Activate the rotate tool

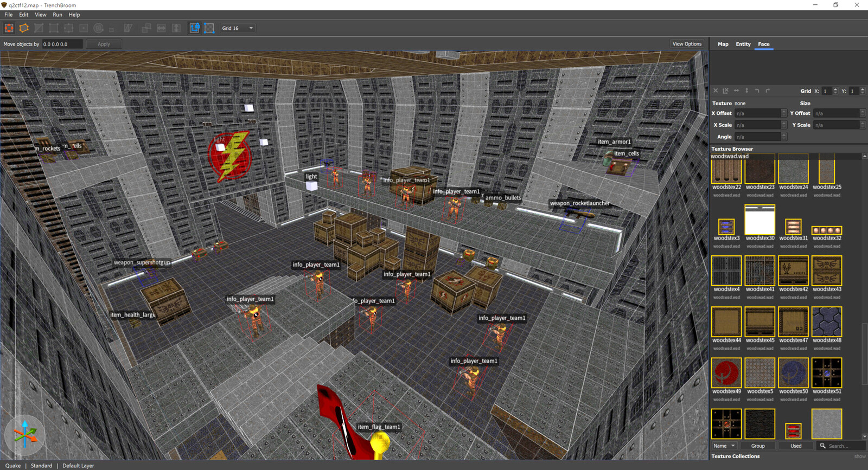click(x=98, y=28)
